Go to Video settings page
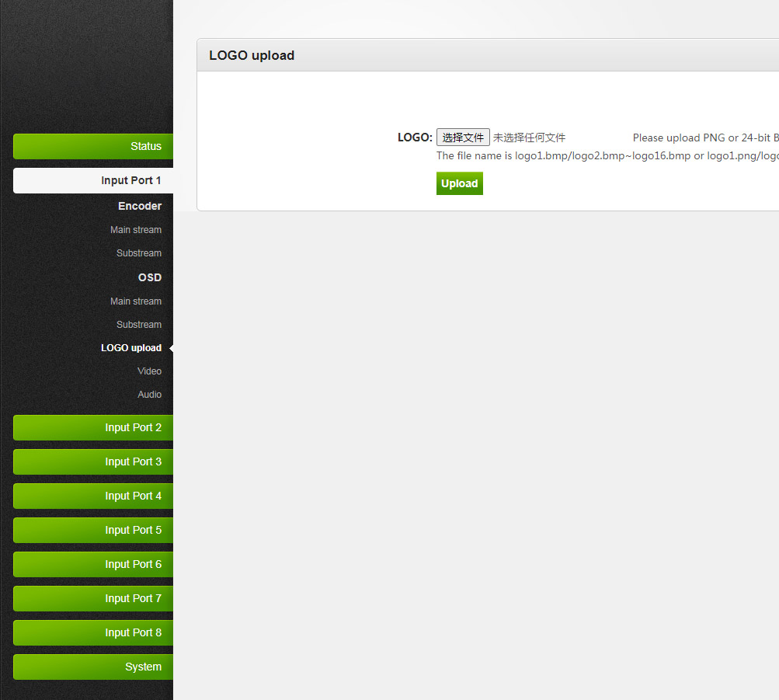Image resolution: width=779 pixels, height=700 pixels. click(149, 371)
